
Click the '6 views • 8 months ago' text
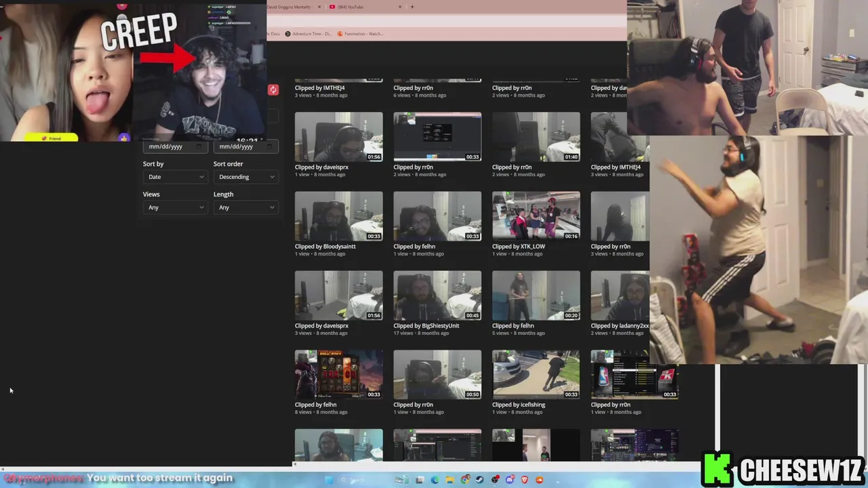point(420,96)
